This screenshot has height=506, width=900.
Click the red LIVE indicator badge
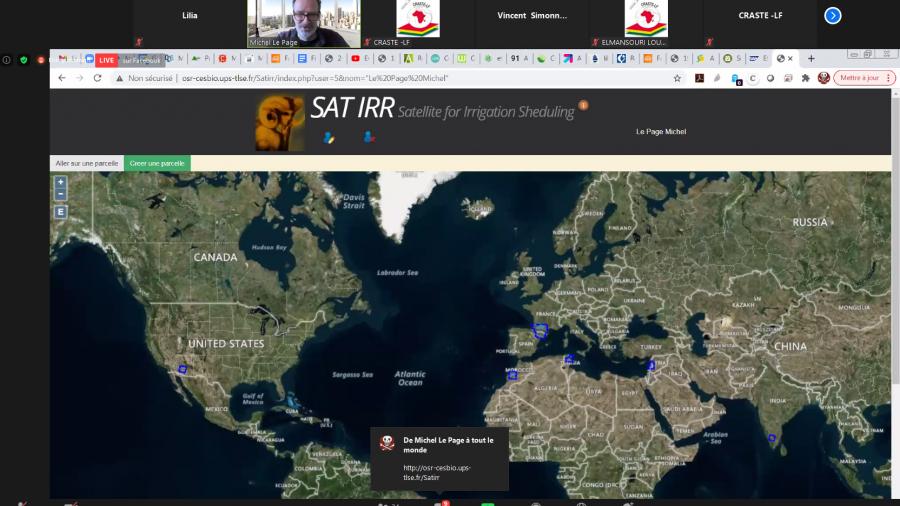[x=106, y=60]
